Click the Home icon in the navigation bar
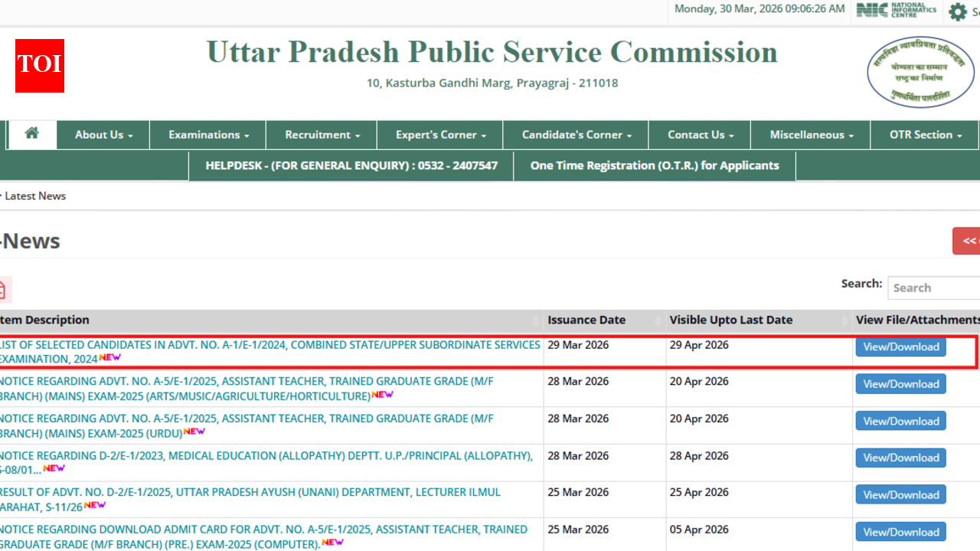 (31, 134)
